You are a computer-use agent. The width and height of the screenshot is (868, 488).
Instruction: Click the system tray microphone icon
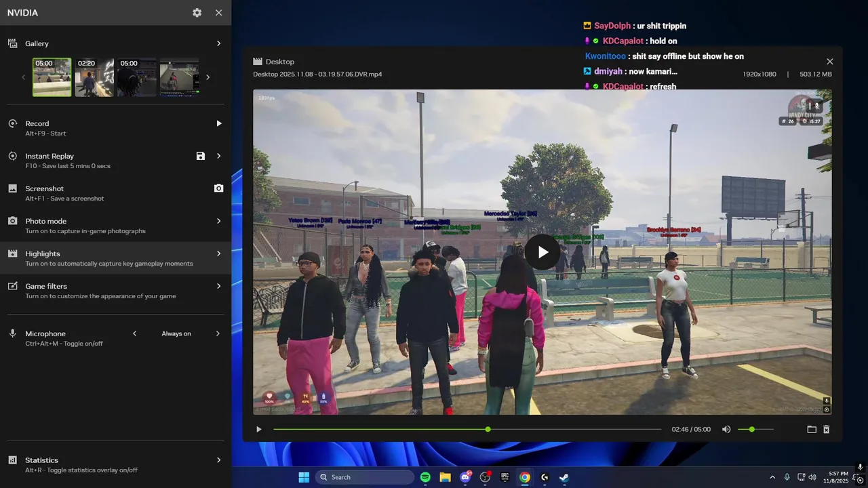coord(787,477)
